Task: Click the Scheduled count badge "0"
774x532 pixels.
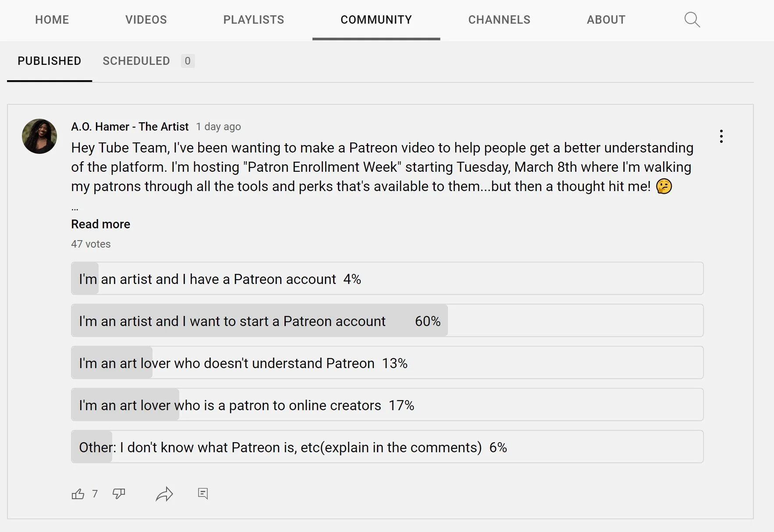Action: [x=188, y=61]
